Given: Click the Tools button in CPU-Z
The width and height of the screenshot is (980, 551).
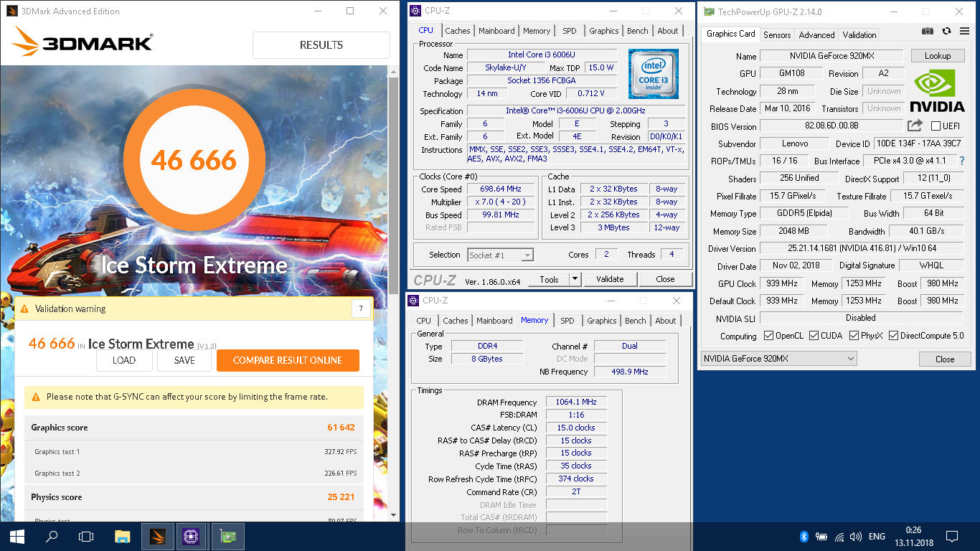Looking at the screenshot, I should tap(550, 279).
